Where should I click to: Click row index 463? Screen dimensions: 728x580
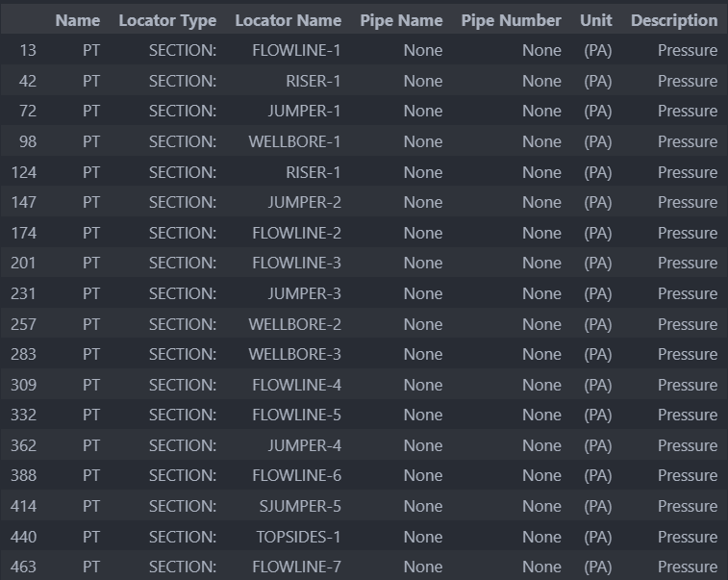23,567
